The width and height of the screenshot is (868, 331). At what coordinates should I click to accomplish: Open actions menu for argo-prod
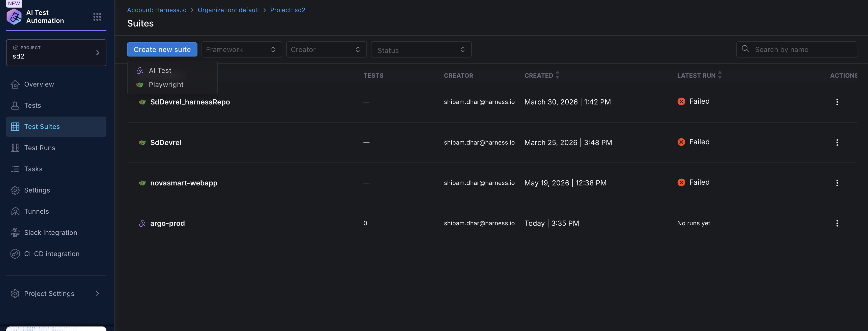pos(837,223)
